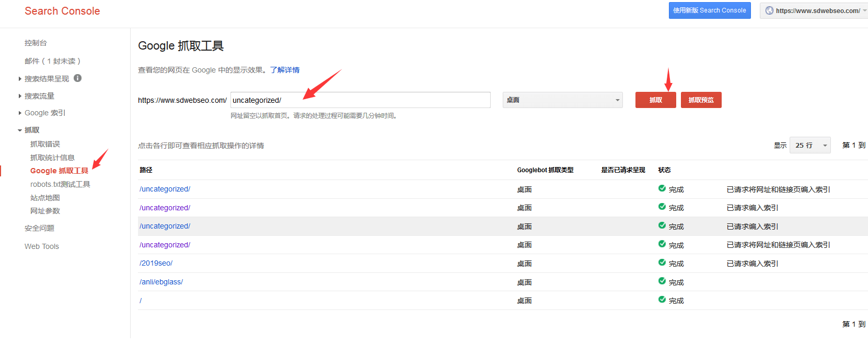Click the Search Console logo link
This screenshot has height=358, width=868.
pyautogui.click(x=62, y=11)
